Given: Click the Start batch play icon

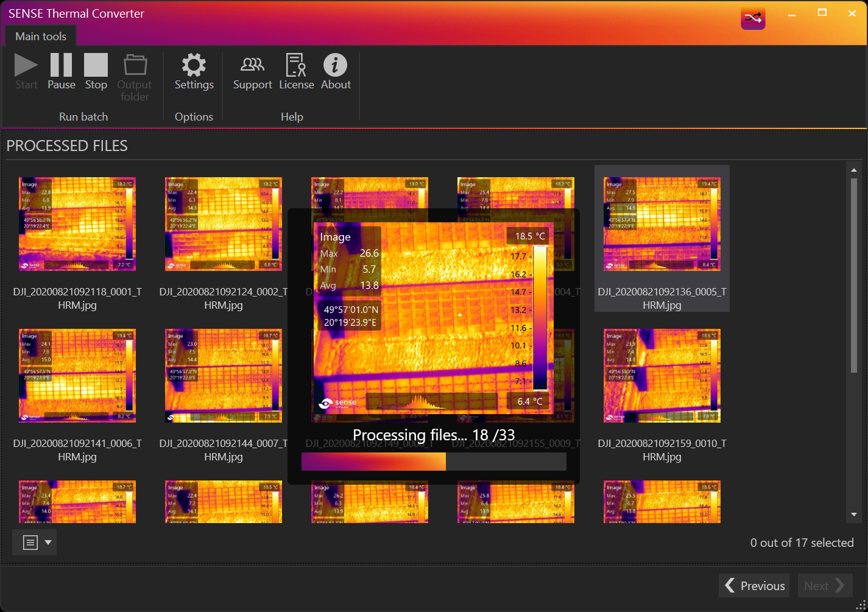Looking at the screenshot, I should click(x=26, y=66).
